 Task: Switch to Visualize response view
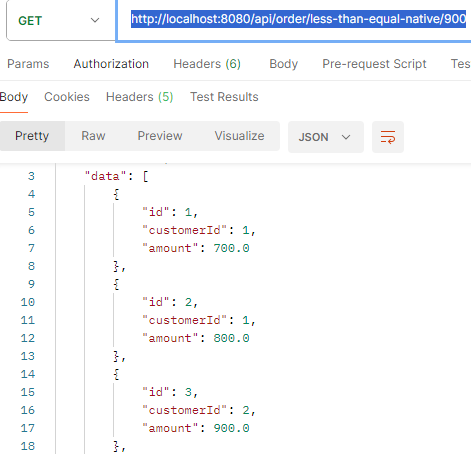click(x=239, y=136)
